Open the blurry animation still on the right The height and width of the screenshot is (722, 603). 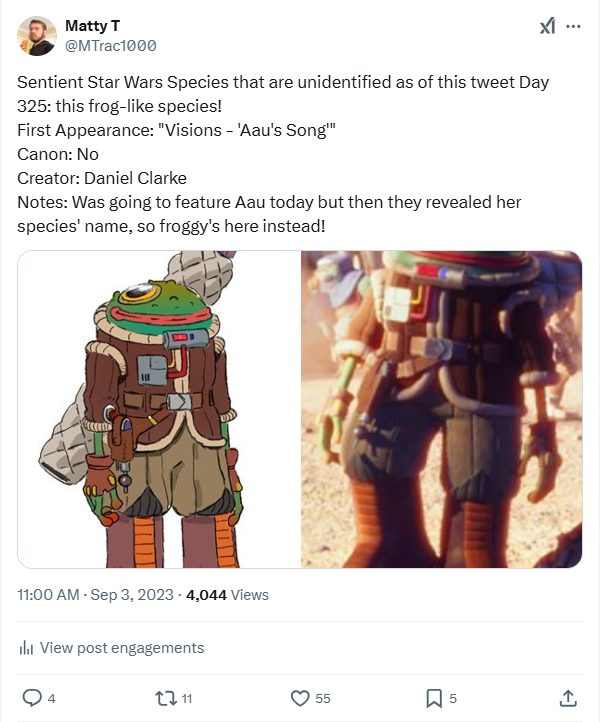(x=441, y=409)
